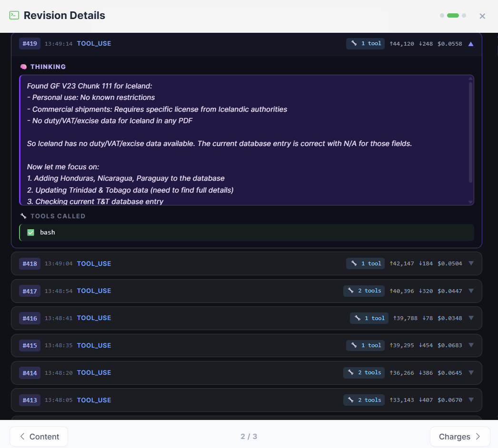498x448 pixels.
Task: Click the TOOL_USE label on #416
Action: click(x=94, y=318)
